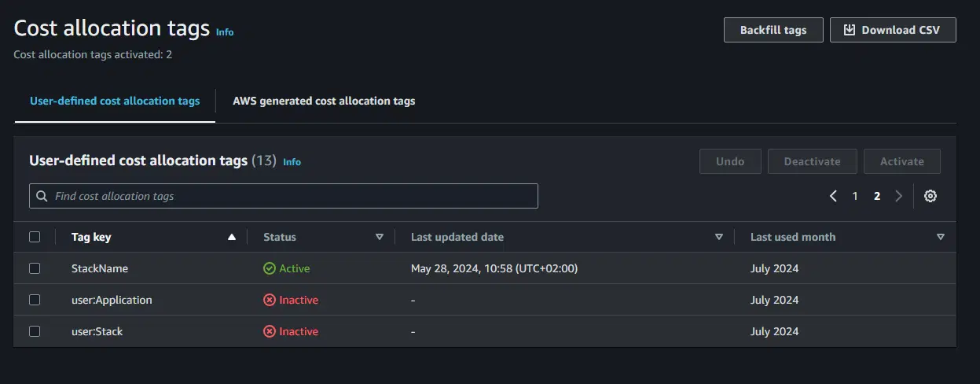
Task: Click the Last updated date column header
Action: (457, 237)
